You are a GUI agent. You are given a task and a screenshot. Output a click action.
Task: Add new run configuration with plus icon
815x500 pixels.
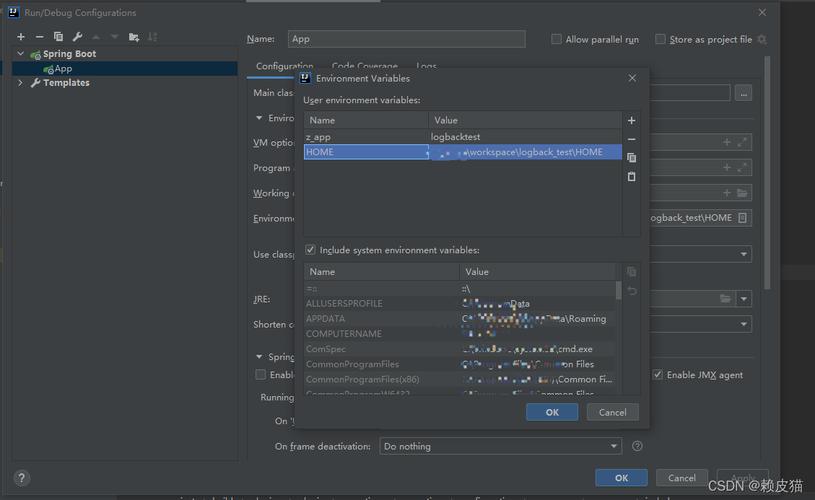[x=21, y=36]
